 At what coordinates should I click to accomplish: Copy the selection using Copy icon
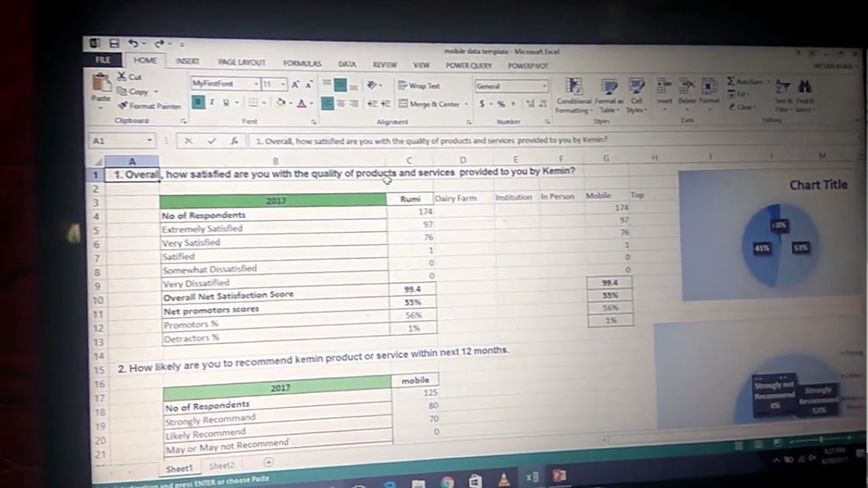click(122, 91)
